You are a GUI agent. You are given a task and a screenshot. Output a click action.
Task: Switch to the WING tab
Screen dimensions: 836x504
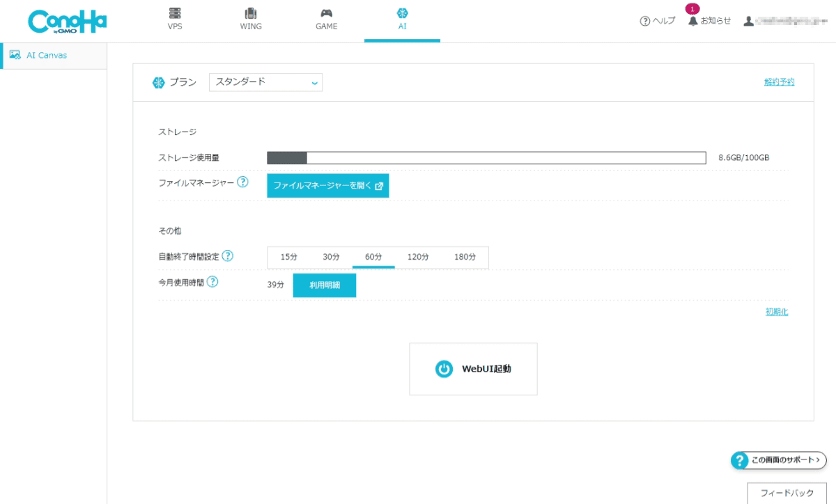(251, 19)
